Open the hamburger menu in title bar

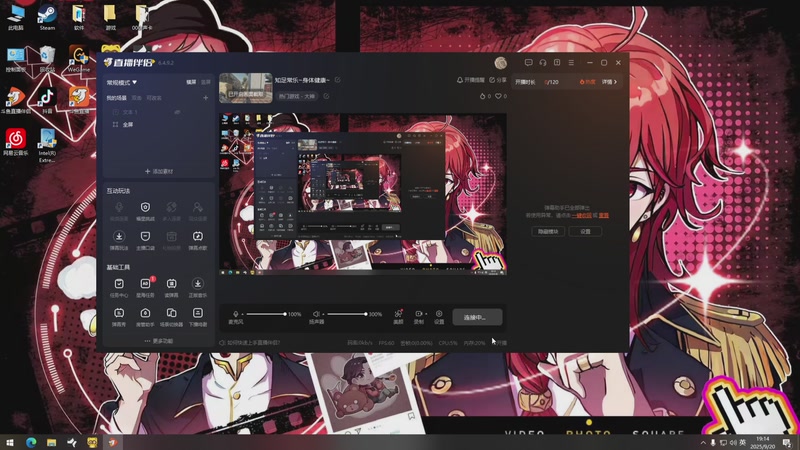coord(571,63)
